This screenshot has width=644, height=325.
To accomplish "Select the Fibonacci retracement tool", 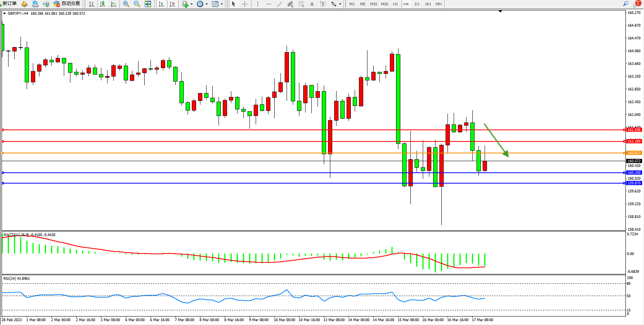I will point(301,4).
